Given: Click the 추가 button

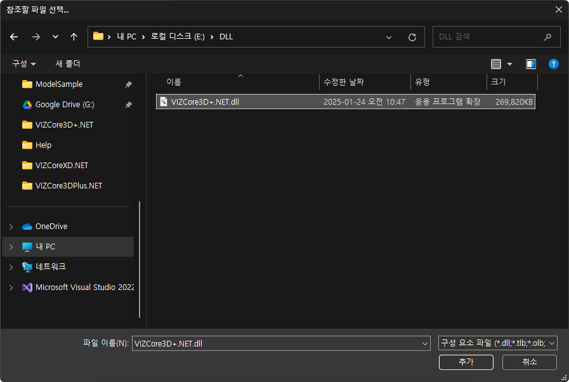Looking at the screenshot, I should click(466, 362).
